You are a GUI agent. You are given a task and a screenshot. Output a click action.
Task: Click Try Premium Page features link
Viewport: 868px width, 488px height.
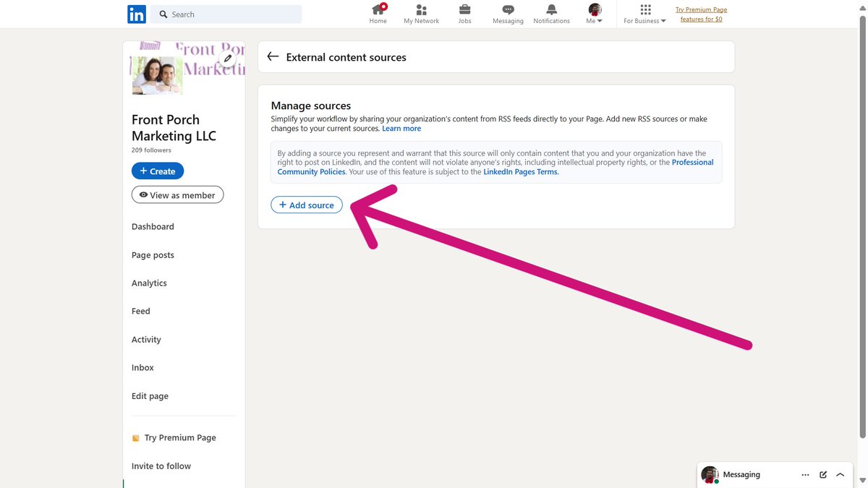coord(701,14)
